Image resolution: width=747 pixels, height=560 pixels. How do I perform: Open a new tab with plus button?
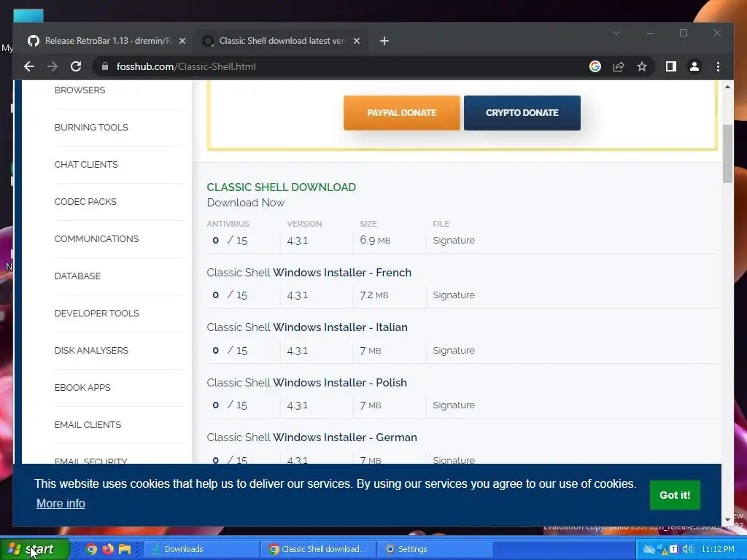[x=384, y=41]
